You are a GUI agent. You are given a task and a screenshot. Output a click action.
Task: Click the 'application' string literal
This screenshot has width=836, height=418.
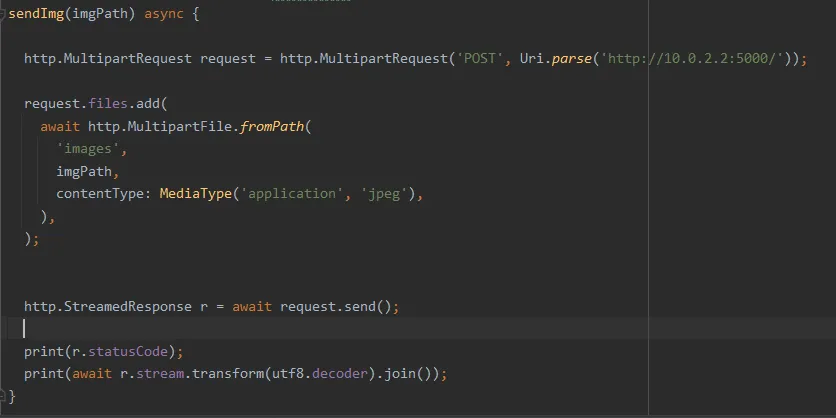click(292, 194)
